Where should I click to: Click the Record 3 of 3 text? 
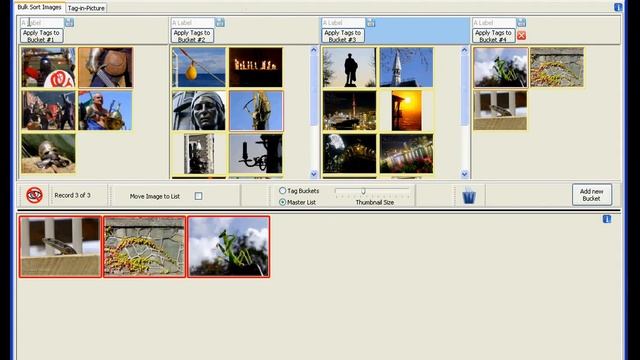(73, 196)
